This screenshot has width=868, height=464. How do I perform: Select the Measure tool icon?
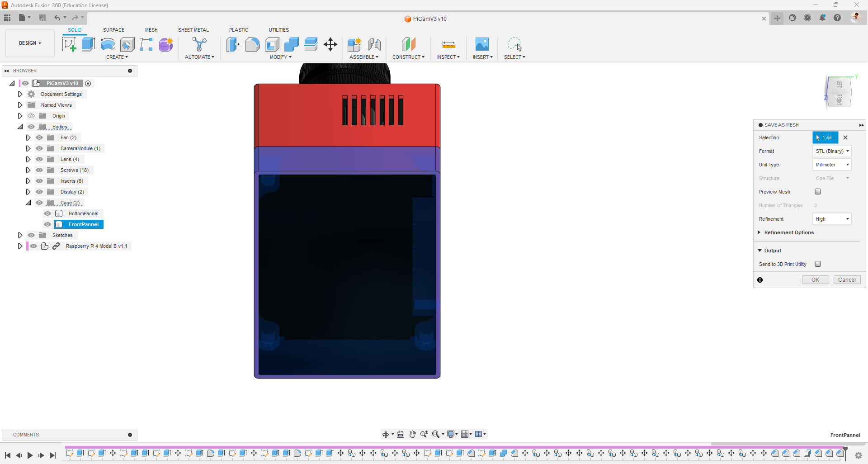tap(448, 44)
